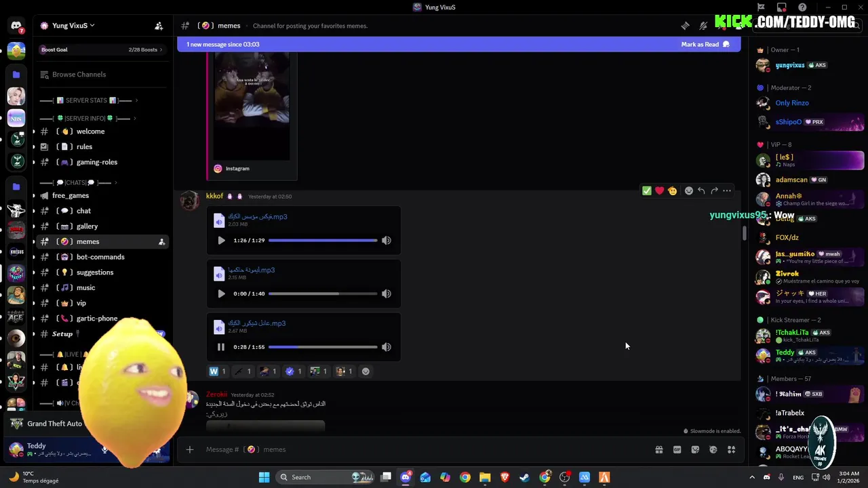Collapse the SERVER INFO category

87,119
